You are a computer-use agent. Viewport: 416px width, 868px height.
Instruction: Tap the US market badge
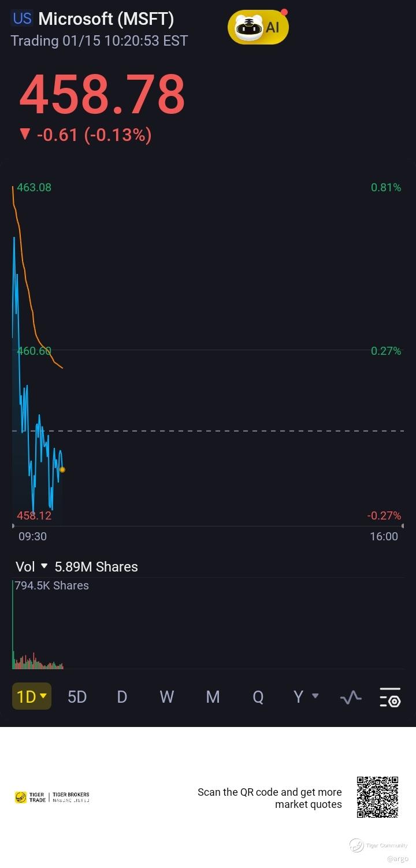point(22,18)
